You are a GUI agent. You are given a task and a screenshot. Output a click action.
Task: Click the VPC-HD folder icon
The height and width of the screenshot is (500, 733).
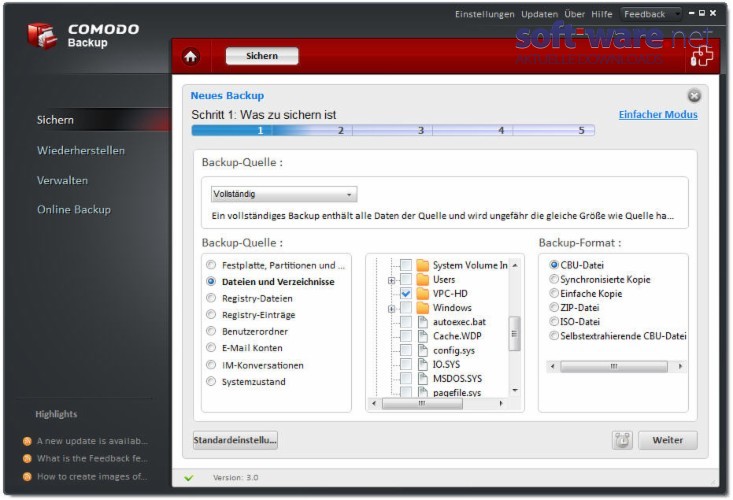(423, 293)
